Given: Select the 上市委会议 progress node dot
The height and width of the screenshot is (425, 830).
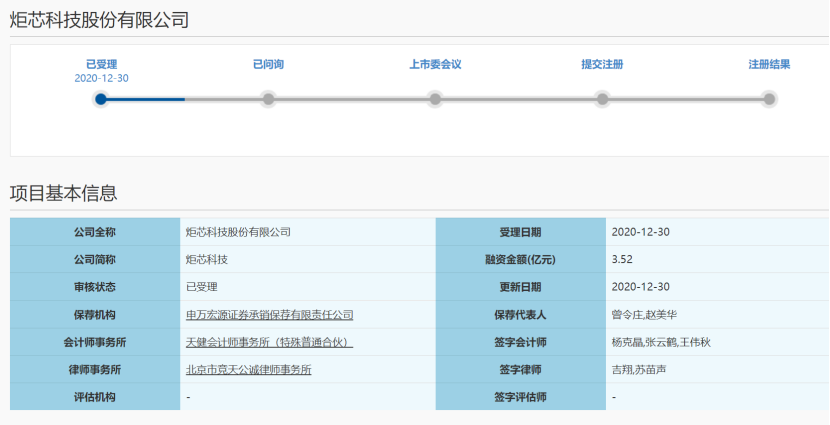Looking at the screenshot, I should 435,99.
